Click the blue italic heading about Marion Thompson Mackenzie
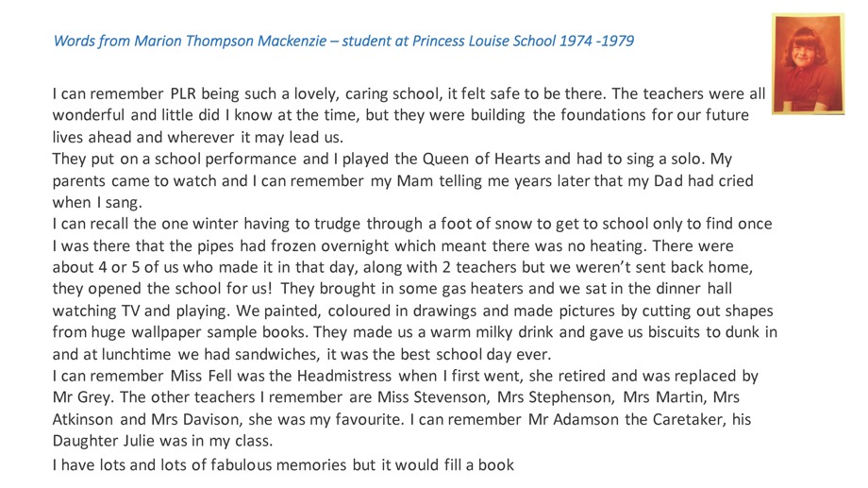 point(343,42)
